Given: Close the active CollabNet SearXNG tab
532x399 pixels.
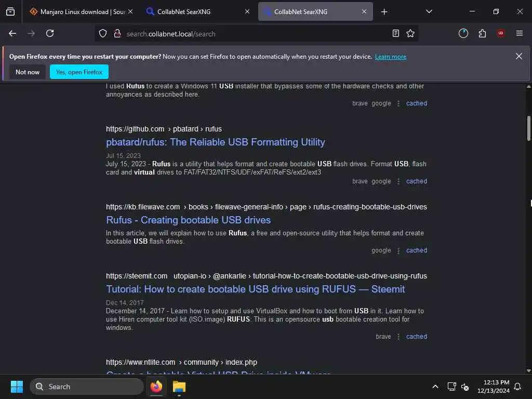Looking at the screenshot, I should pos(364,11).
